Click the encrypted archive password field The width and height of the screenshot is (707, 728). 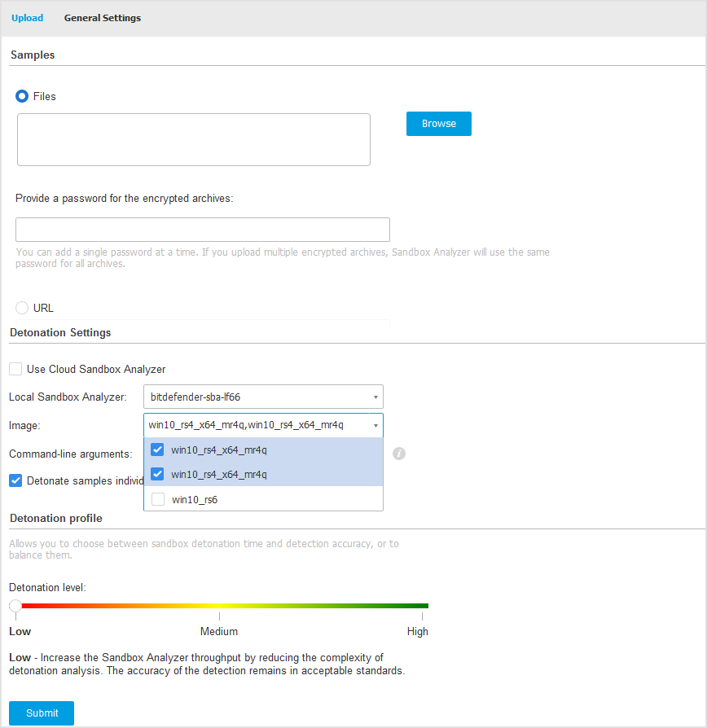[202, 229]
